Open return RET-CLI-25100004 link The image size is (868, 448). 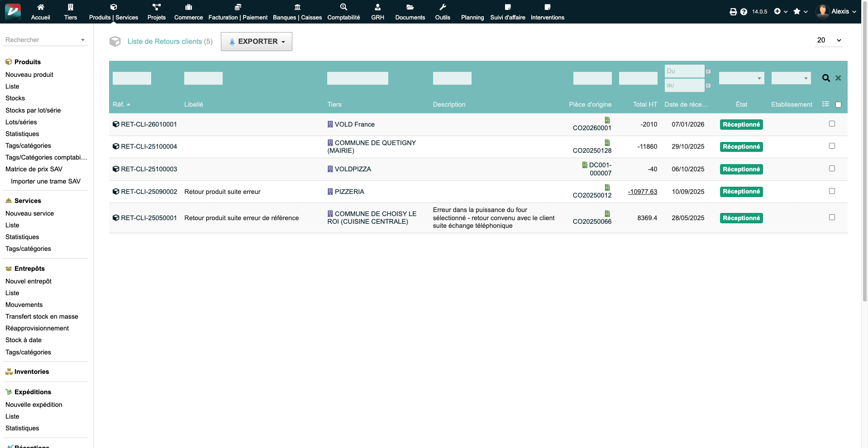149,146
